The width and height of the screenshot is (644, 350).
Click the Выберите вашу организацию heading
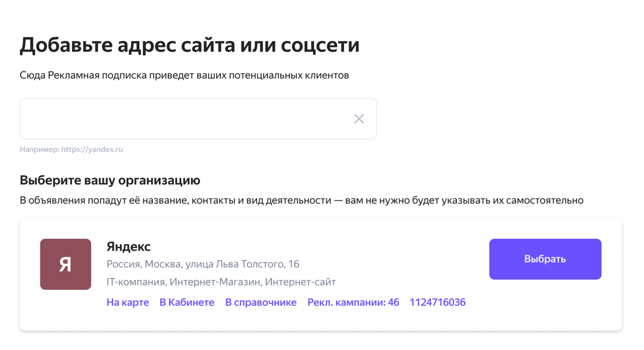pos(110,180)
